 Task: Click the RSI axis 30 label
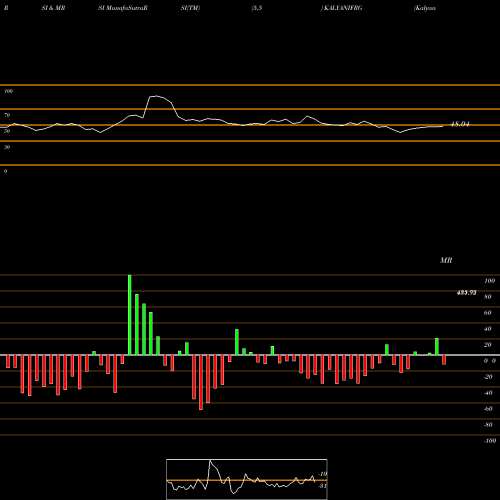click(7, 147)
